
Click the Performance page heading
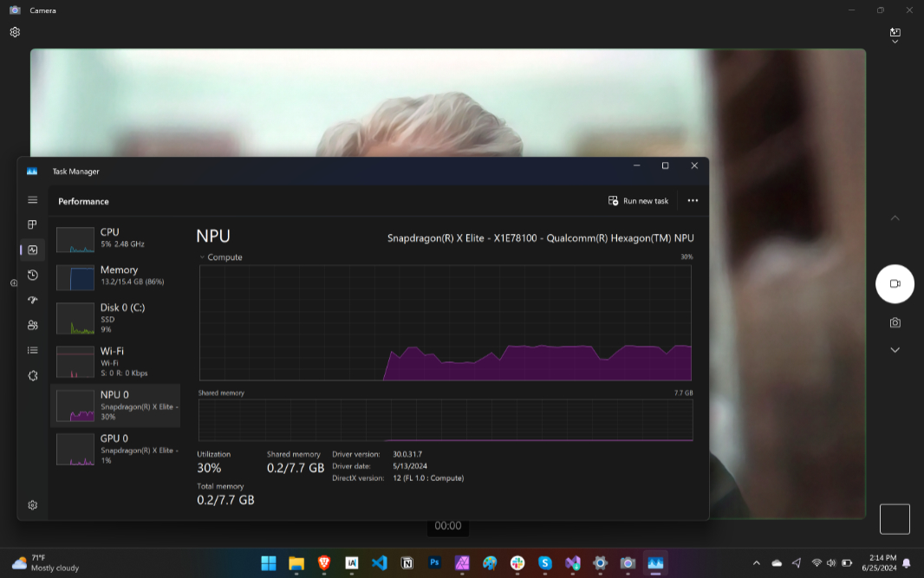84,202
